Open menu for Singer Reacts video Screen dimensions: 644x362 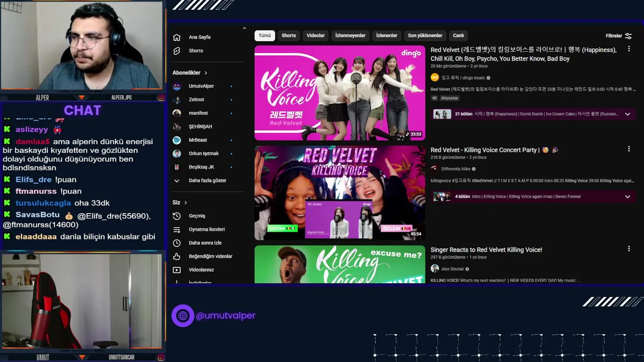[x=628, y=248]
